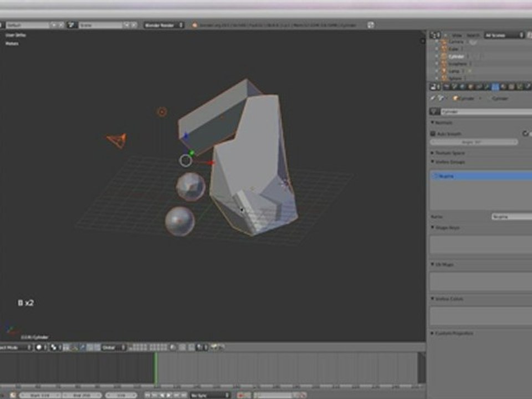Click the Blender logo in the info header
Screen dimensions: 532x399
point(195,25)
